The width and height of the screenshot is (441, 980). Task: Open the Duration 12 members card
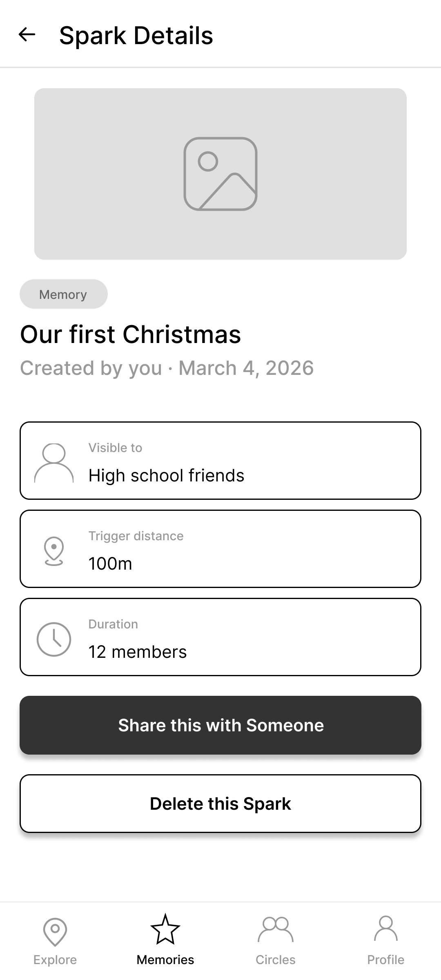(x=220, y=637)
